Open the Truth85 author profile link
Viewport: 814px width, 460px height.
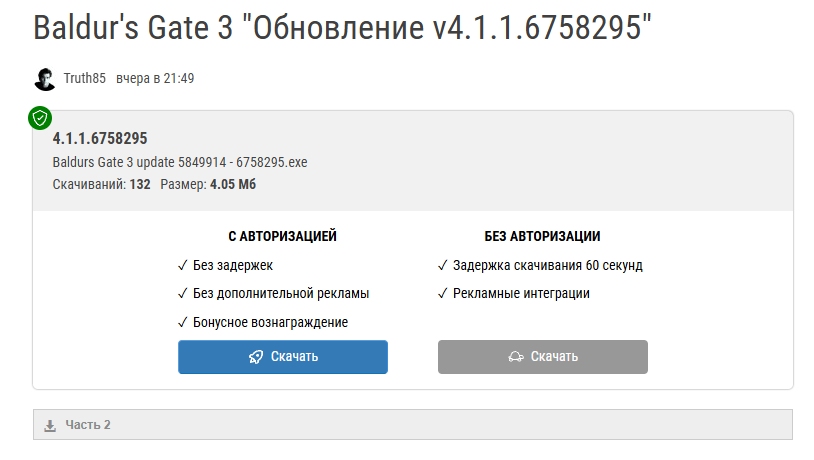[85, 79]
